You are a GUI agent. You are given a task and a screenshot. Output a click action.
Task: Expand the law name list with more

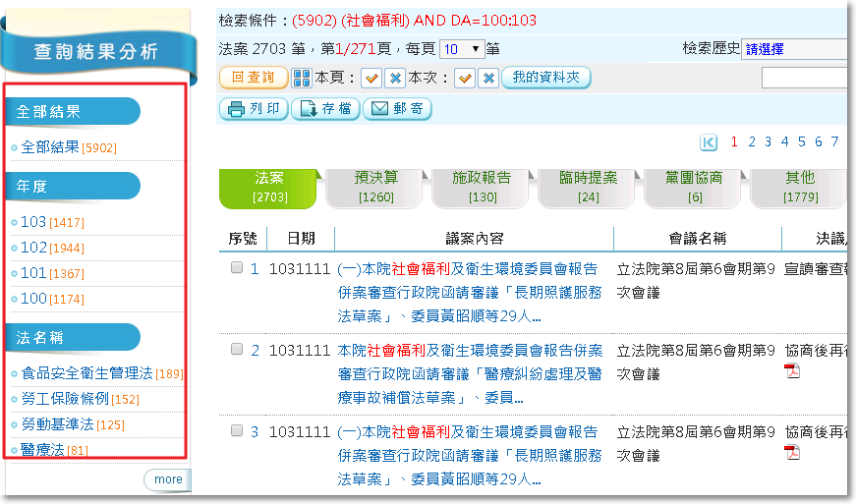pos(168,479)
